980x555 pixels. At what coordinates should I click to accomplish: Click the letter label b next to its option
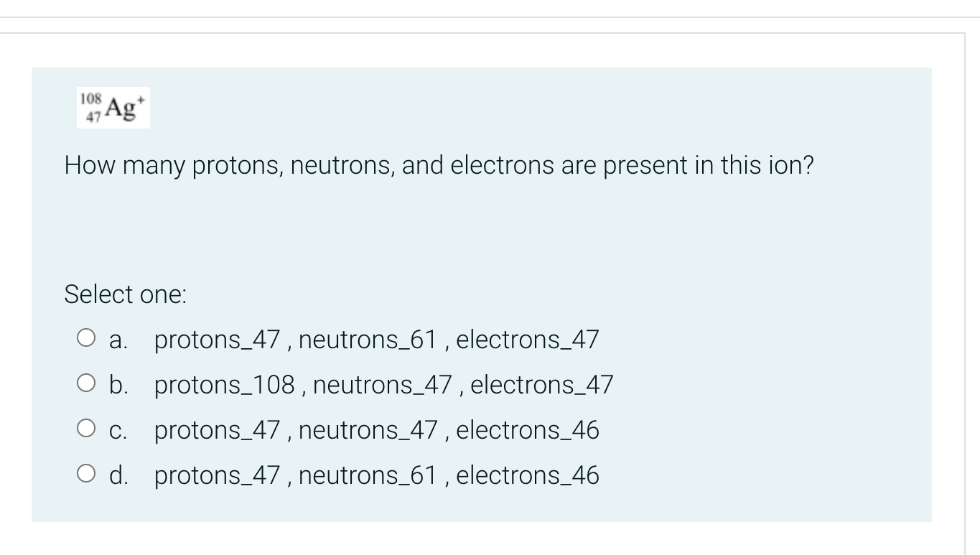(117, 384)
